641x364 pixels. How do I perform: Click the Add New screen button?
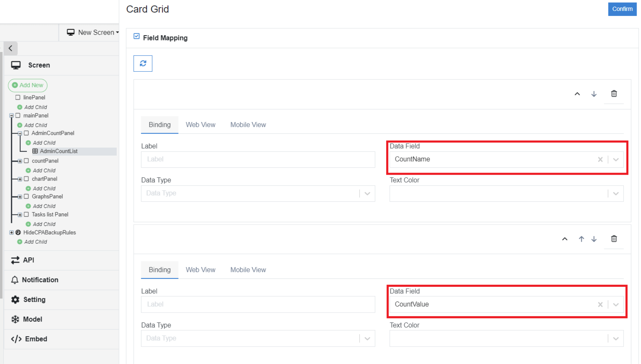click(28, 85)
